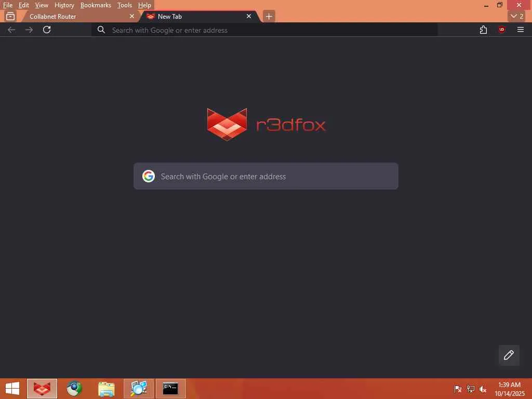The width and height of the screenshot is (532, 399).
Task: Close the New Tab tab
Action: click(249, 16)
